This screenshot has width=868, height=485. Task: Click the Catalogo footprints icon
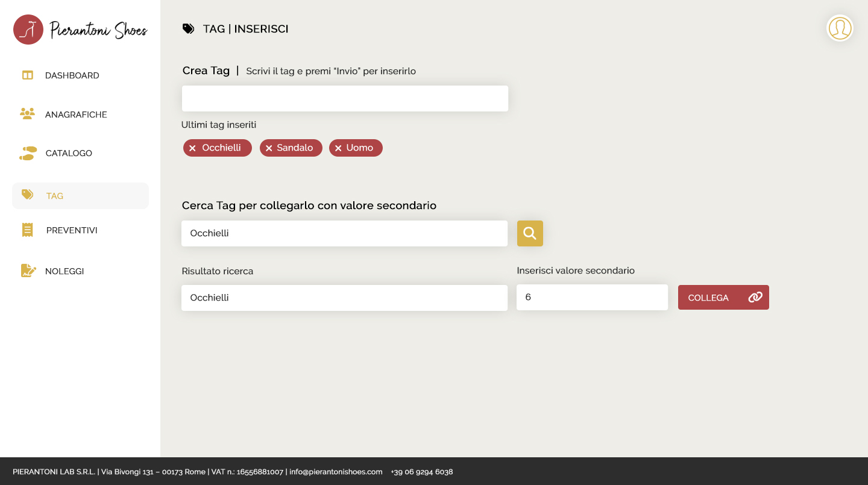pos(28,153)
